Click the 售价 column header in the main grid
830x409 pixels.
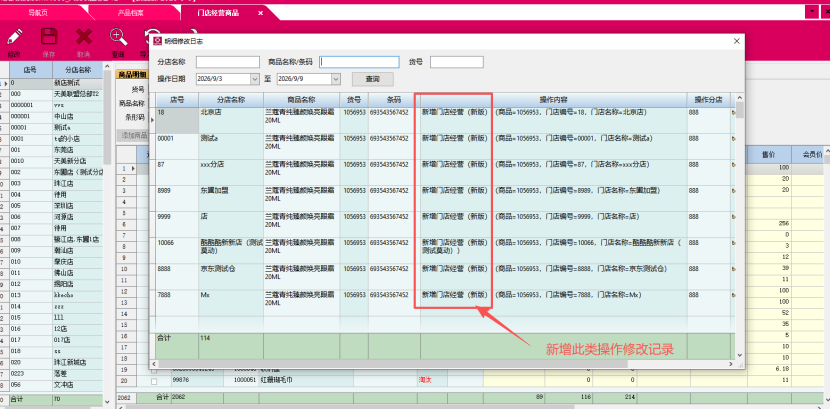[x=769, y=154]
